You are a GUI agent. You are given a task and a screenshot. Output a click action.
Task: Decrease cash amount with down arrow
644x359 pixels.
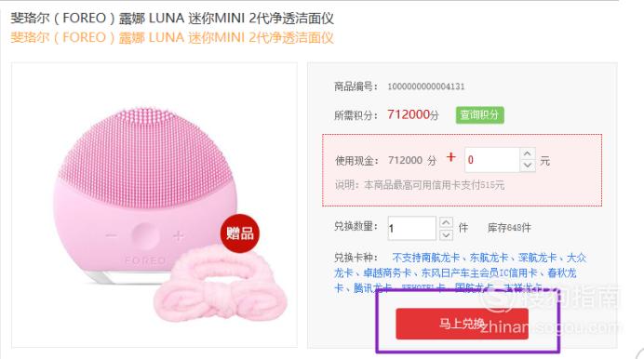pyautogui.click(x=528, y=166)
